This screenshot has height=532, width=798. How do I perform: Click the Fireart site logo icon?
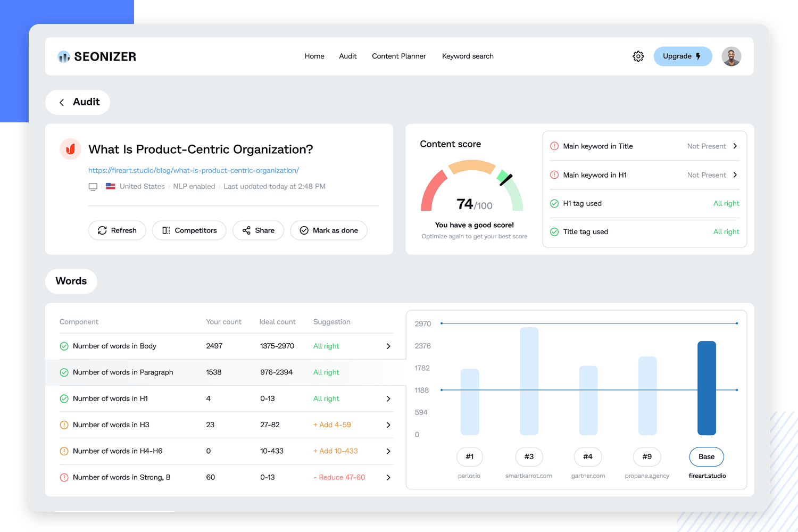pos(70,149)
